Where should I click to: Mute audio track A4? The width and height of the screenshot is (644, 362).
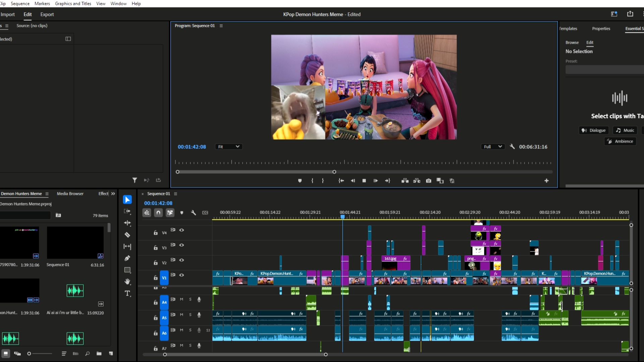coord(181,299)
